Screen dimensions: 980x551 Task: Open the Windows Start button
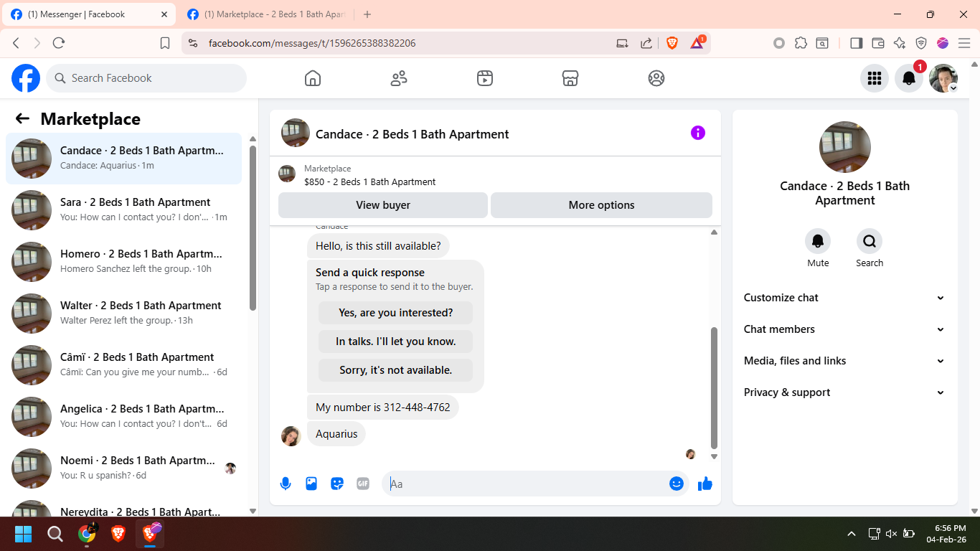(23, 534)
